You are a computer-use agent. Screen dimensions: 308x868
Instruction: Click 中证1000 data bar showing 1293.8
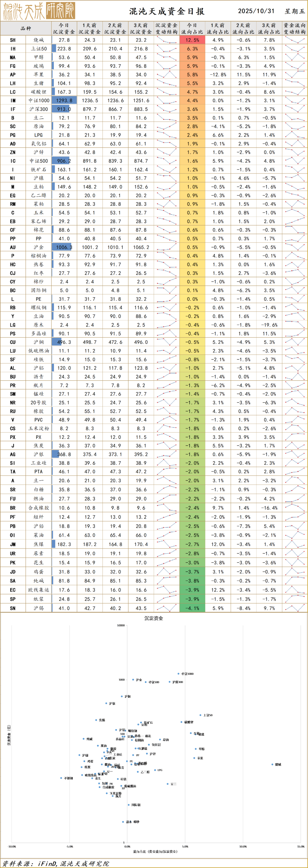point(64,100)
